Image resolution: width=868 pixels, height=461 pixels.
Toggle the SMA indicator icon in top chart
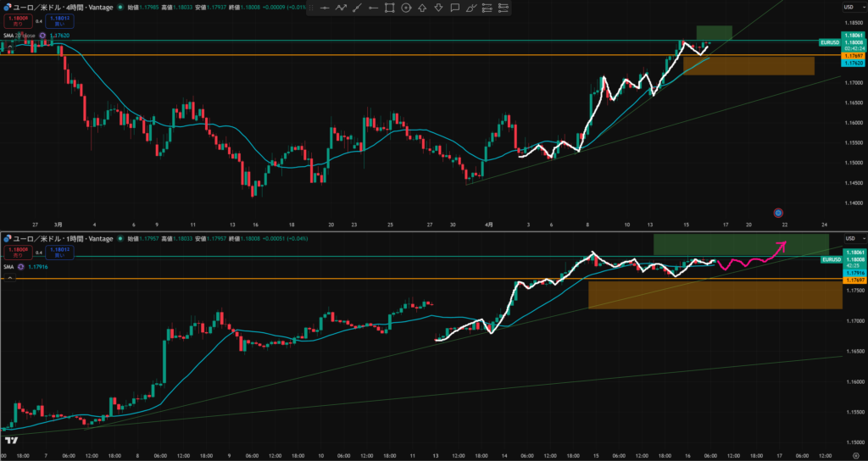click(x=42, y=36)
